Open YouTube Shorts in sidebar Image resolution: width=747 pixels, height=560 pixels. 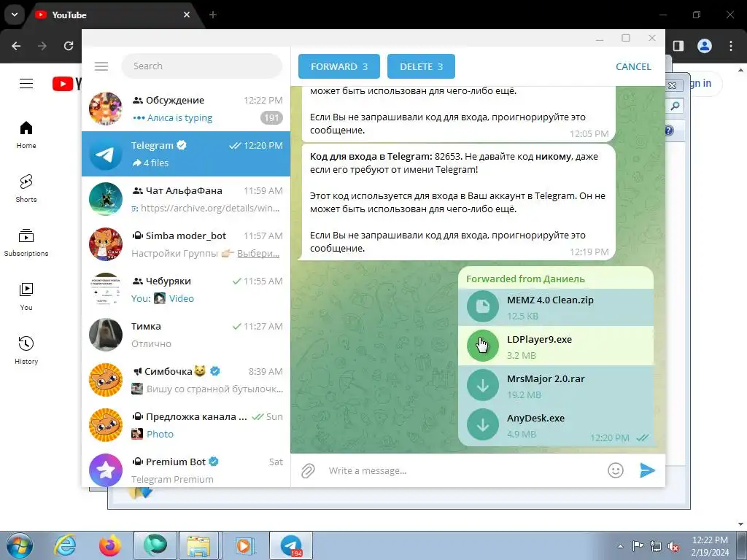pos(26,189)
